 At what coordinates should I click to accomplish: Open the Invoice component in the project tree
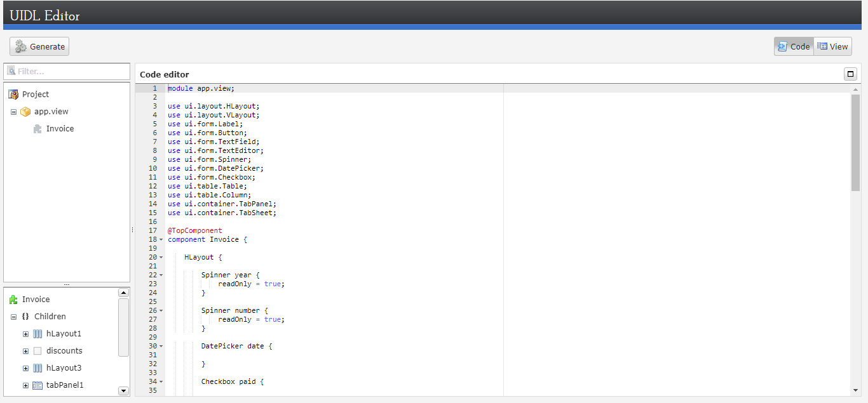tap(60, 129)
